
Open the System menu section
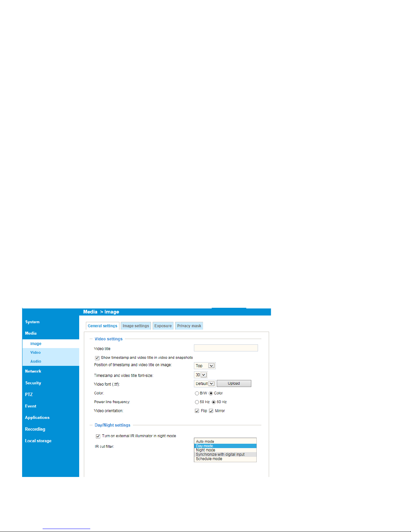pos(33,322)
